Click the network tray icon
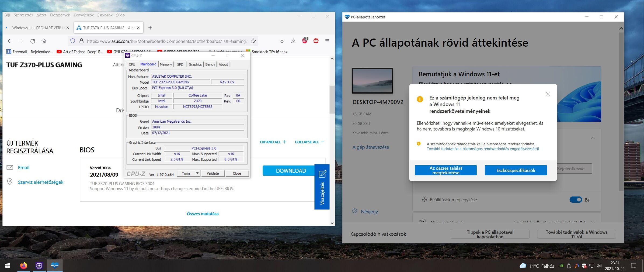 pyautogui.click(x=591, y=266)
